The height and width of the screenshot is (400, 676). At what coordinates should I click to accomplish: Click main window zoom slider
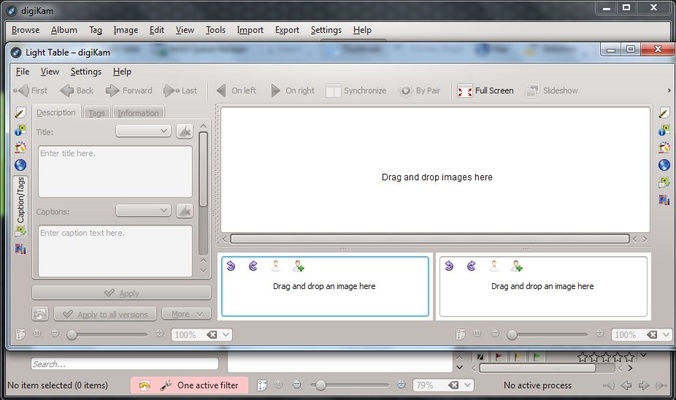point(349,385)
